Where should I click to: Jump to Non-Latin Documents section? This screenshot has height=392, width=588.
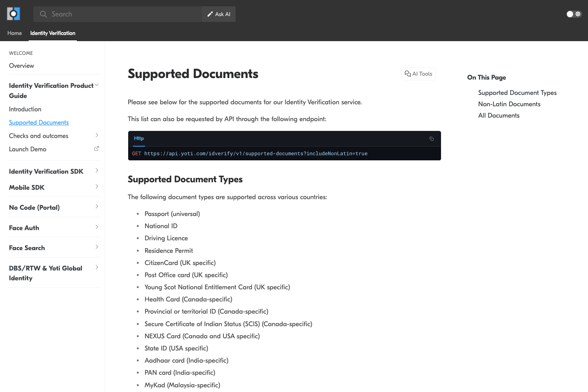[509, 104]
